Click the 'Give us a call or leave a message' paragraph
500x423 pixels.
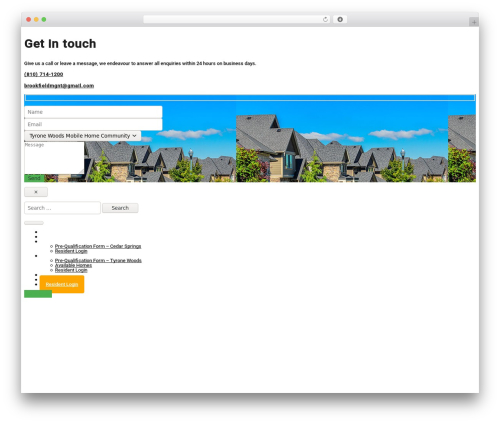point(140,63)
